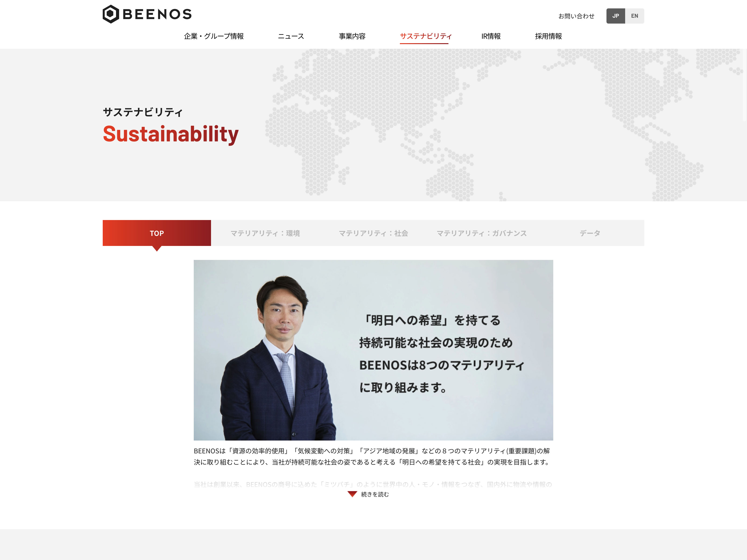
Task: Click the Sustainability page heading
Action: click(x=171, y=134)
